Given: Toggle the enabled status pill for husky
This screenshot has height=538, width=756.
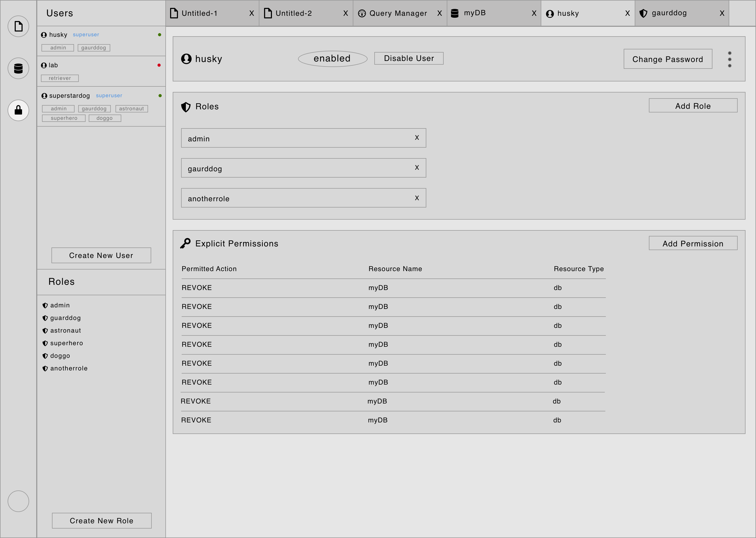Looking at the screenshot, I should 332,58.
